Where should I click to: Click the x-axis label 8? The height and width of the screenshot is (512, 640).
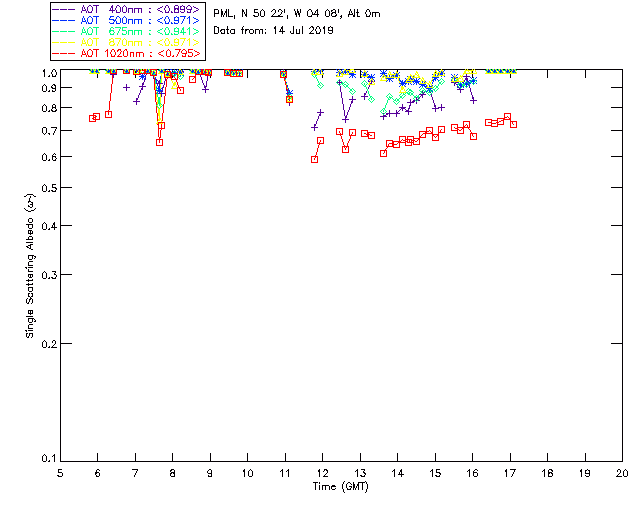pos(173,473)
